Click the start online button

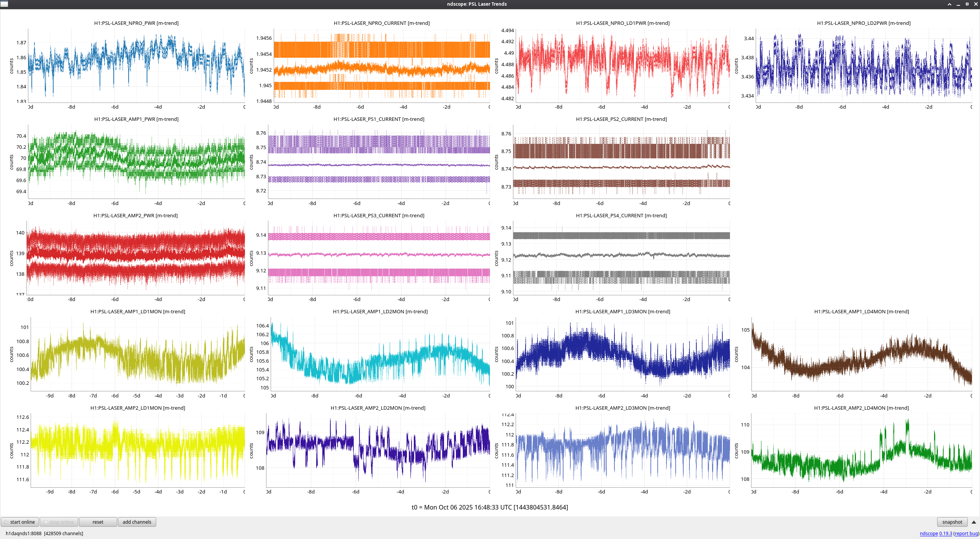click(x=20, y=522)
